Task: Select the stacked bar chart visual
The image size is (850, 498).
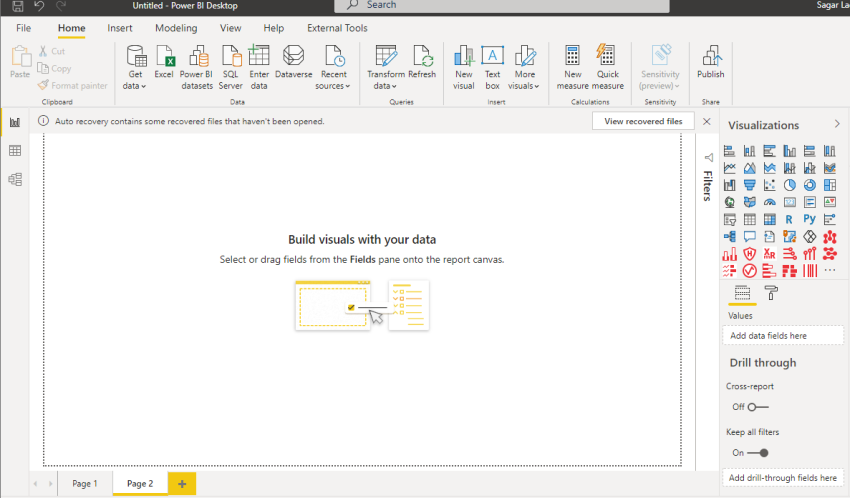Action: tap(730, 151)
